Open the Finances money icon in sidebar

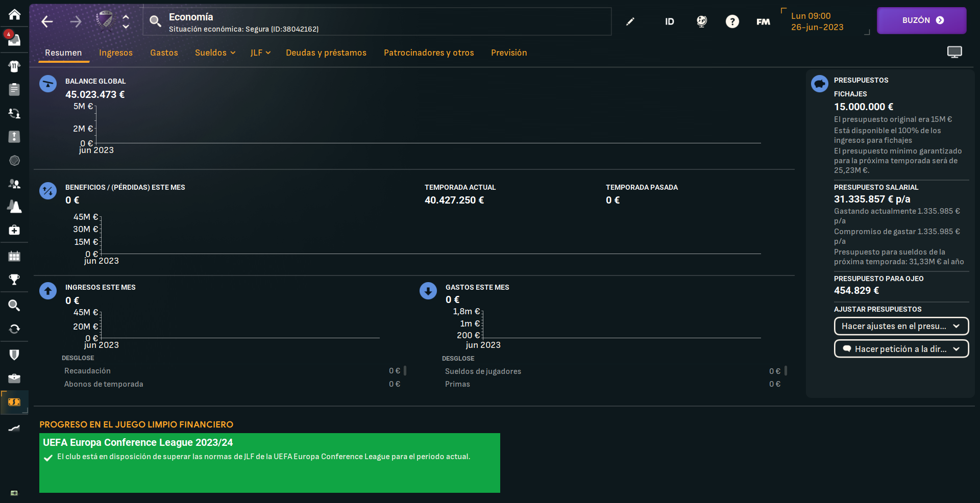coord(14,402)
